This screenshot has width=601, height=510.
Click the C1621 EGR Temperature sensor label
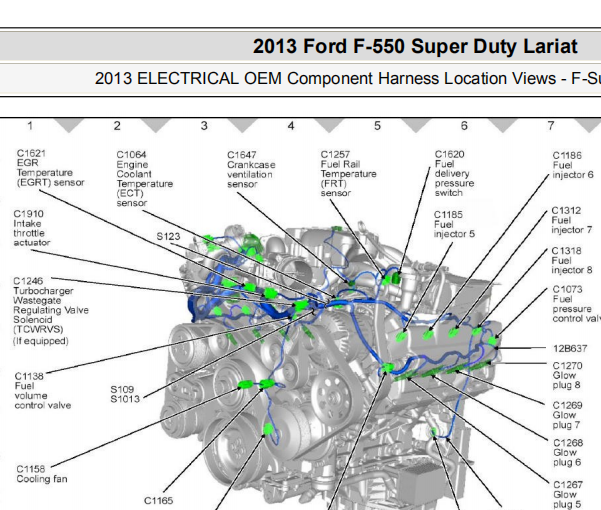pos(50,168)
